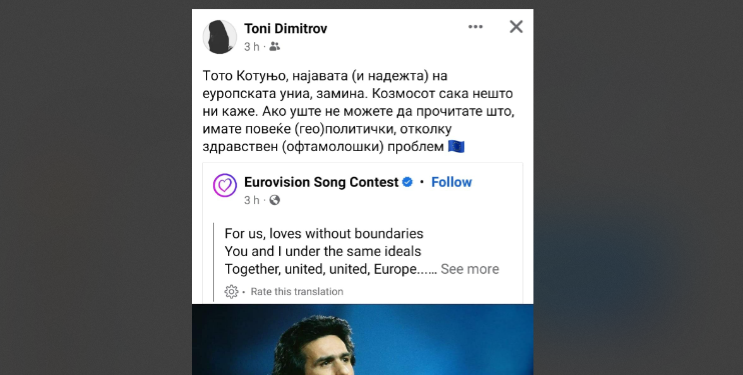Open the singer photo in the shared post
Screen dimensions: 743x375
coord(362,339)
